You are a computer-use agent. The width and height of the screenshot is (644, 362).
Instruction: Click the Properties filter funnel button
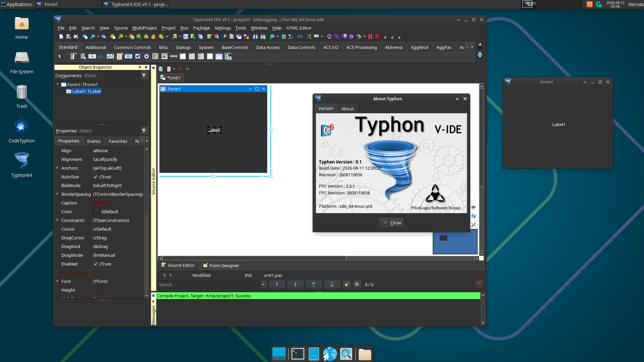[144, 131]
